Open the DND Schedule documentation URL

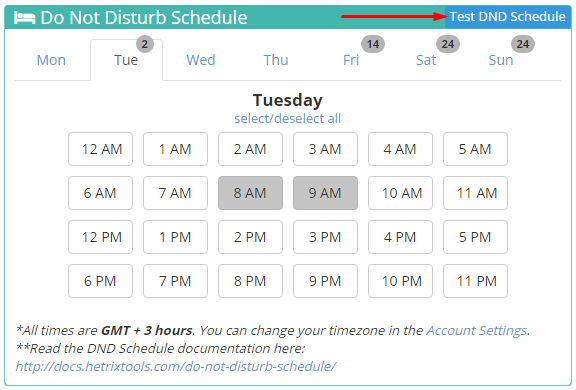click(176, 366)
